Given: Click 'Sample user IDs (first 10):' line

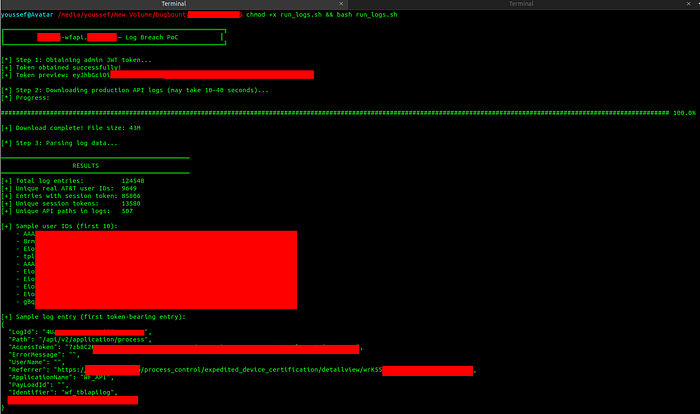Looking at the screenshot, I should (x=59, y=226).
